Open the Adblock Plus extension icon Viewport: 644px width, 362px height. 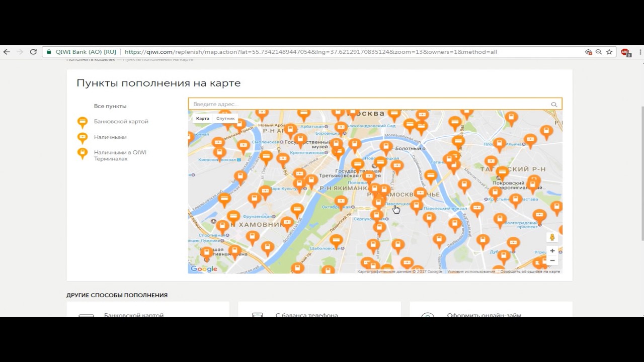pyautogui.click(x=625, y=52)
